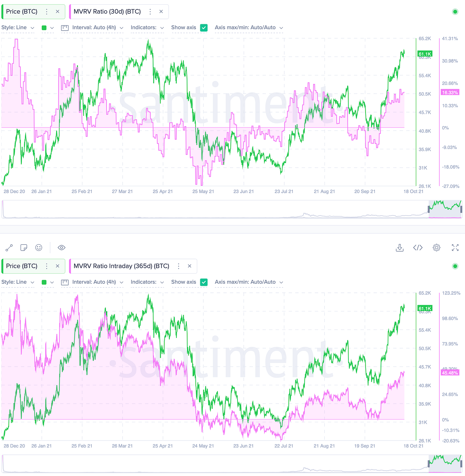Open embed code icon
Image resolution: width=465 pixels, height=476 pixels.
(418, 248)
